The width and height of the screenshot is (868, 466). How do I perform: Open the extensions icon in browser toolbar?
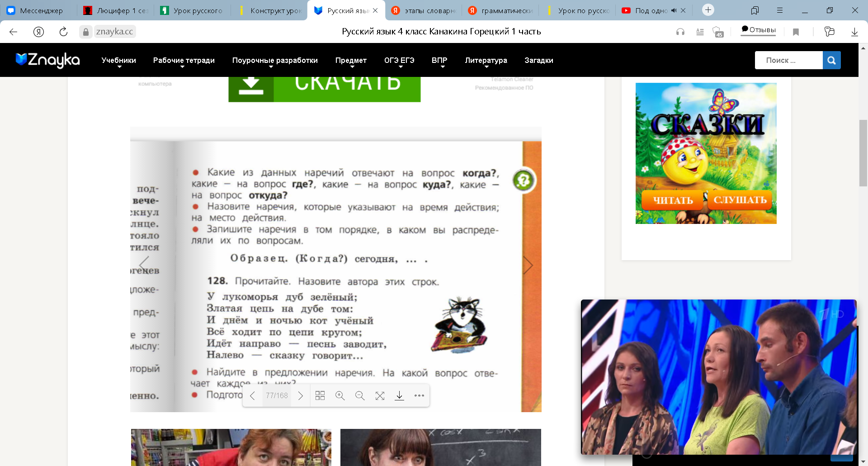click(829, 32)
